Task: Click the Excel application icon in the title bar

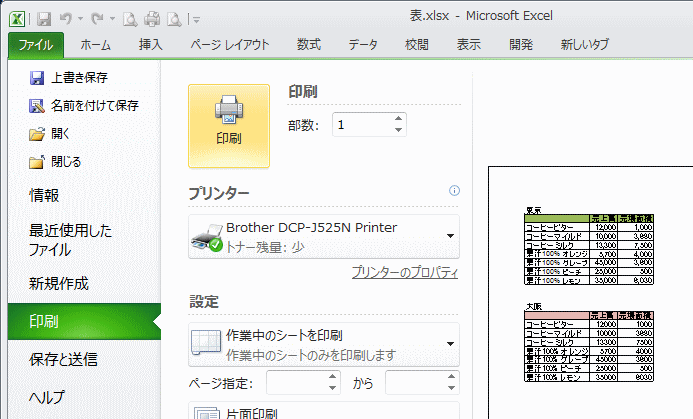Action: point(17,19)
